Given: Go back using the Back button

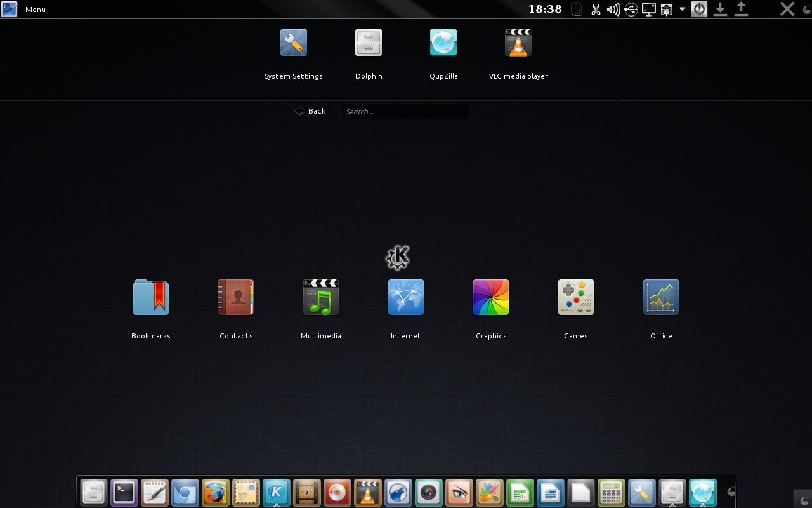Looking at the screenshot, I should click(310, 111).
